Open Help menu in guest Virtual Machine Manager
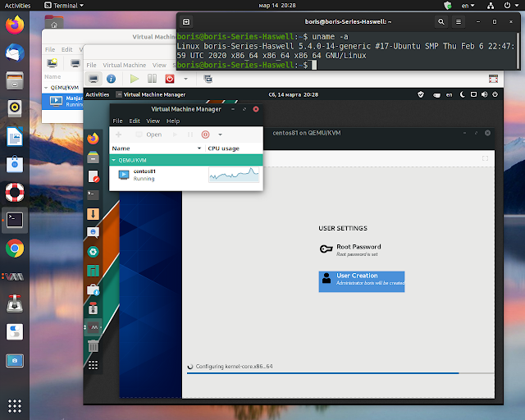The width and height of the screenshot is (525, 420). [173, 121]
